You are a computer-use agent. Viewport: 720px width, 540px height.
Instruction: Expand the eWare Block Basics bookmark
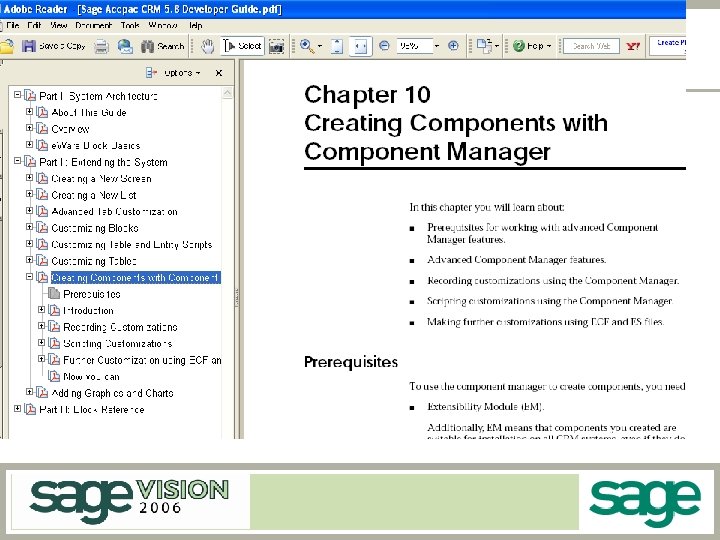[x=29, y=145]
